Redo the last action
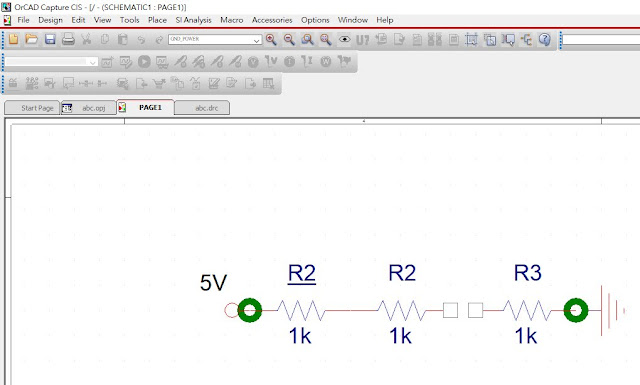The image size is (640, 385). [x=159, y=40]
